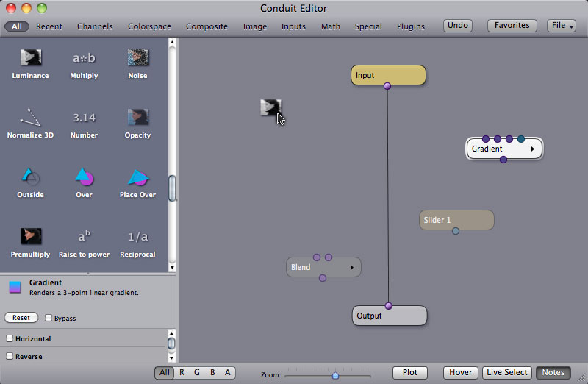Choose the Noise node icon
Viewport: 588px width, 384px height.
click(x=137, y=58)
